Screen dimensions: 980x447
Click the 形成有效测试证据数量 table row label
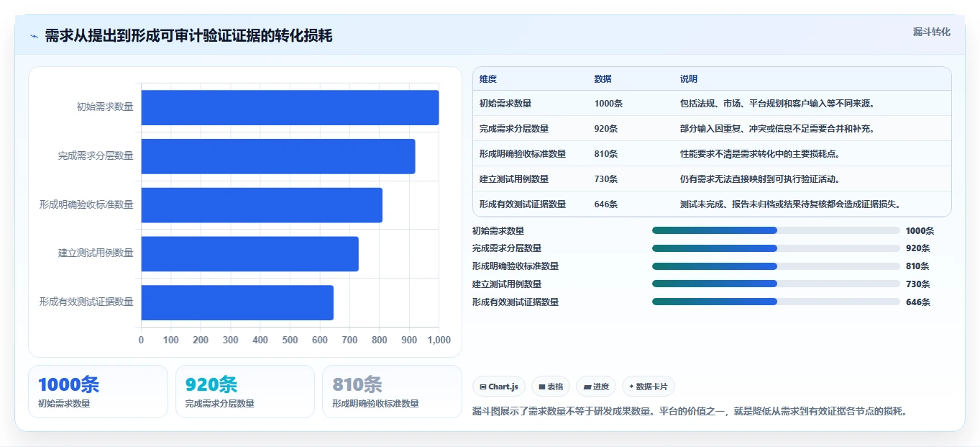click(x=523, y=204)
